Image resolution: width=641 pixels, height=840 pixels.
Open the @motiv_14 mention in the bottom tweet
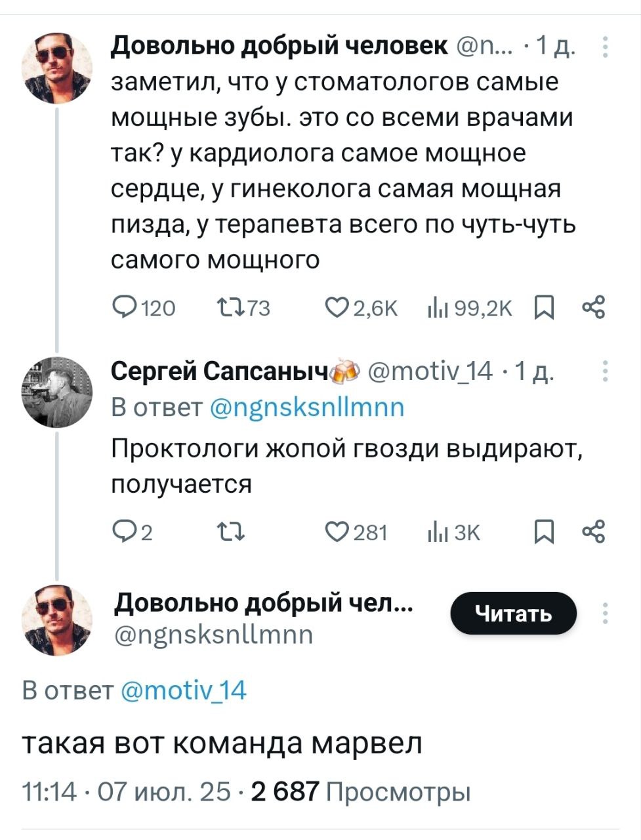pos(184,690)
